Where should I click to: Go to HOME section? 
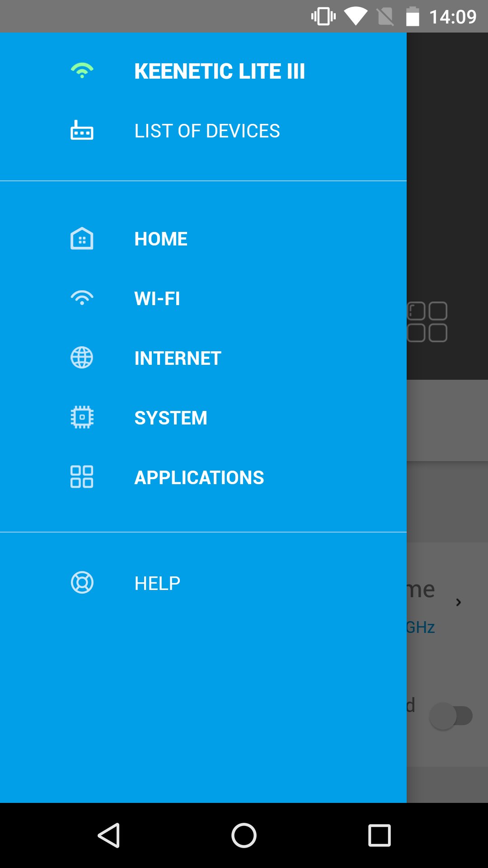coord(161,239)
